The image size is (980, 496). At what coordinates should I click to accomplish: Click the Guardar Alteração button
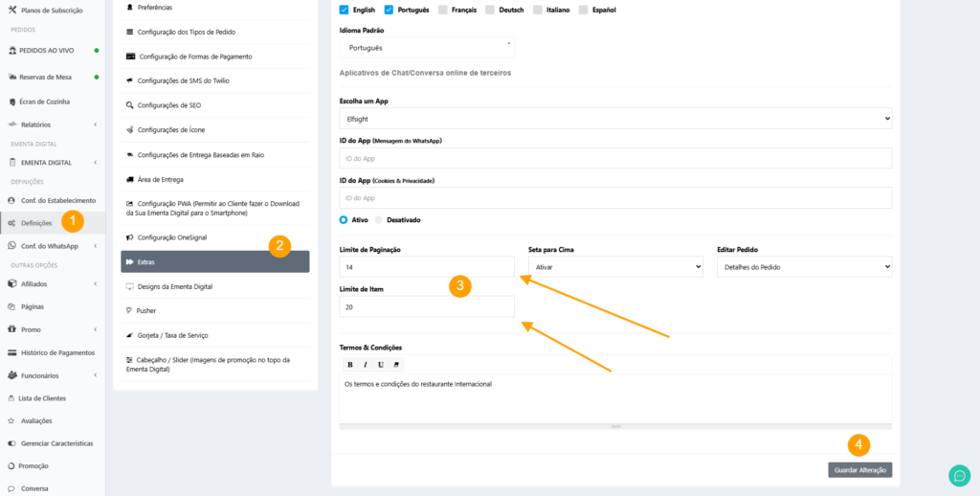[859, 470]
